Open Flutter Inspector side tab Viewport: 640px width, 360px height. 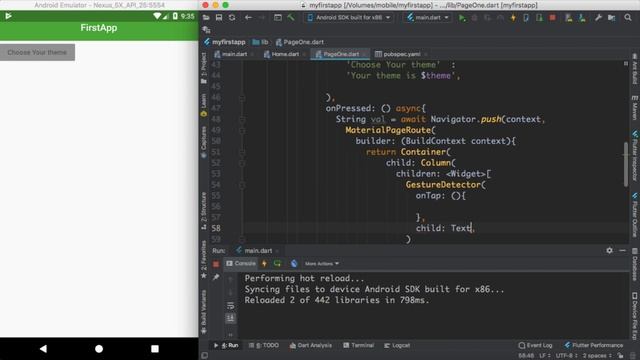(635, 156)
